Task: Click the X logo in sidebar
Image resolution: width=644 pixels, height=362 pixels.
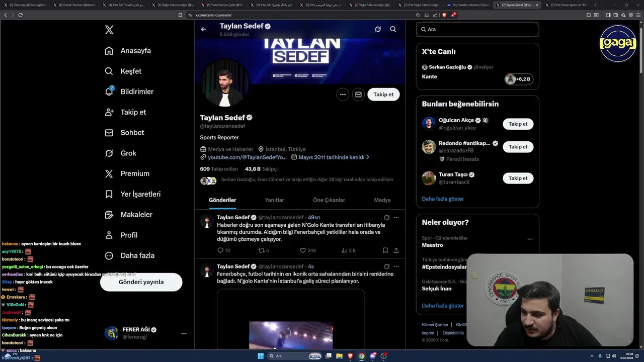Action: click(109, 30)
